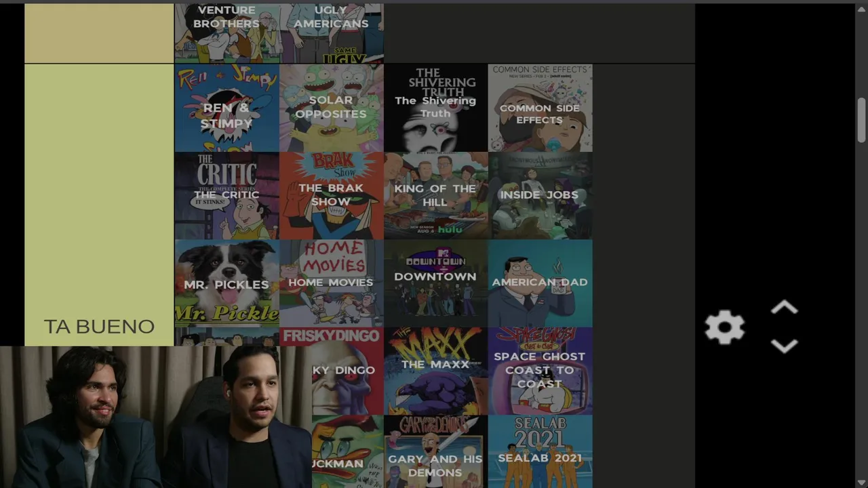Choose the Gary and His Demons thumbnail

pos(435,451)
